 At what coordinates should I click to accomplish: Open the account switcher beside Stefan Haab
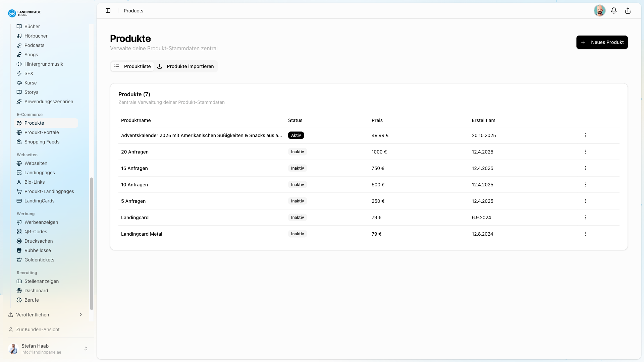click(x=86, y=348)
